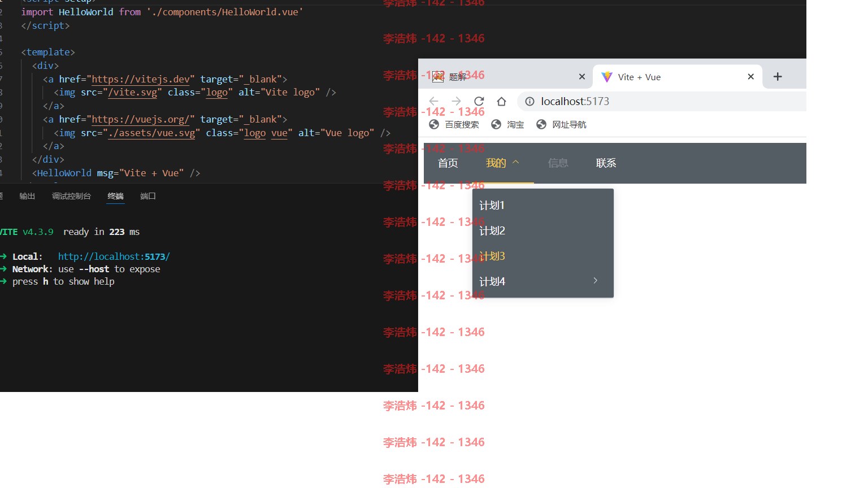This screenshot has width=868, height=488.
Task: Open the 百度搜索 bookmark
Action: click(454, 125)
